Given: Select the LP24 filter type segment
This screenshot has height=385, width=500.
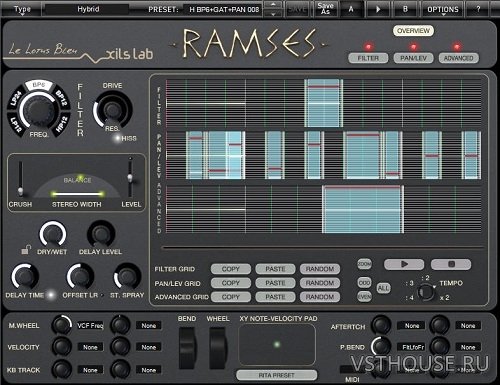Looking at the screenshot, I should (16, 98).
